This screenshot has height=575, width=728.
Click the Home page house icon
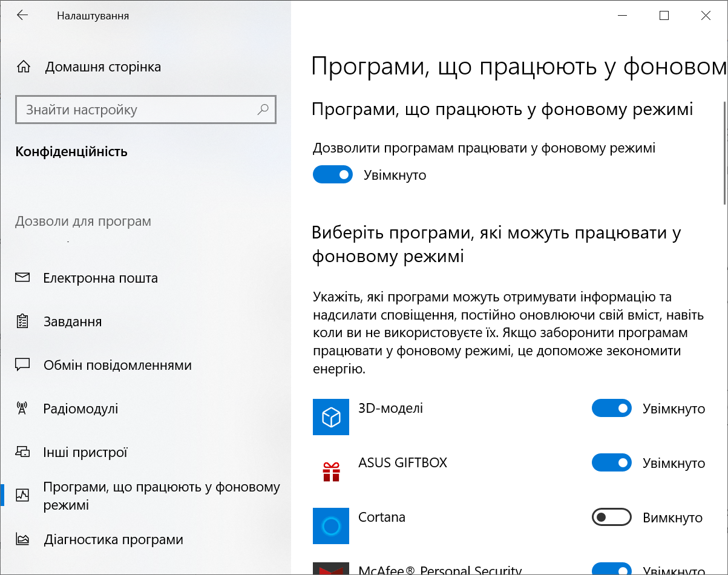[x=23, y=67]
